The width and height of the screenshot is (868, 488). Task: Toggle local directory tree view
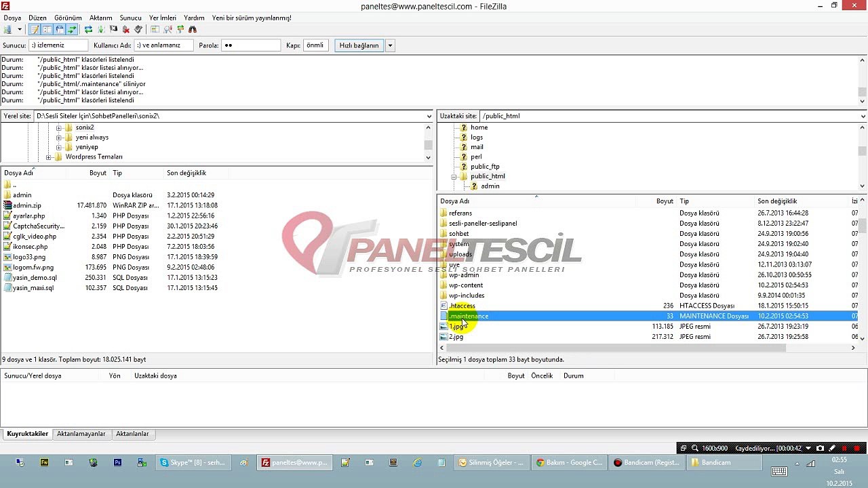coord(47,29)
